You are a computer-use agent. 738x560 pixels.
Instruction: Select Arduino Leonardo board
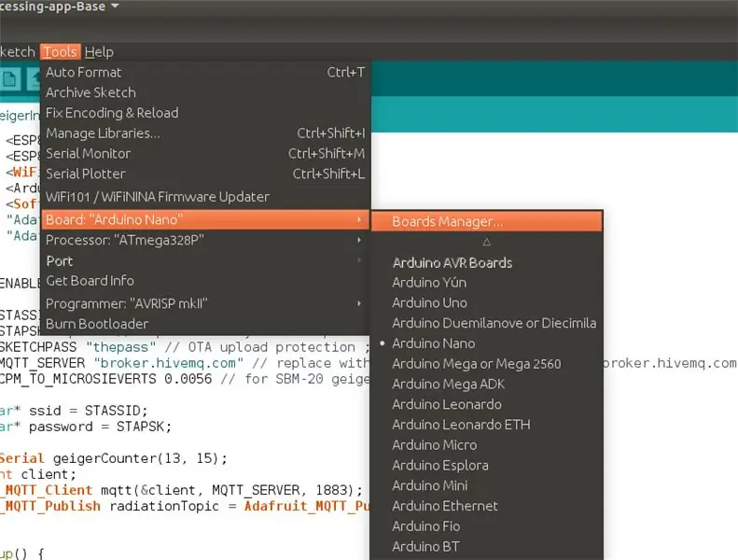tap(487, 404)
